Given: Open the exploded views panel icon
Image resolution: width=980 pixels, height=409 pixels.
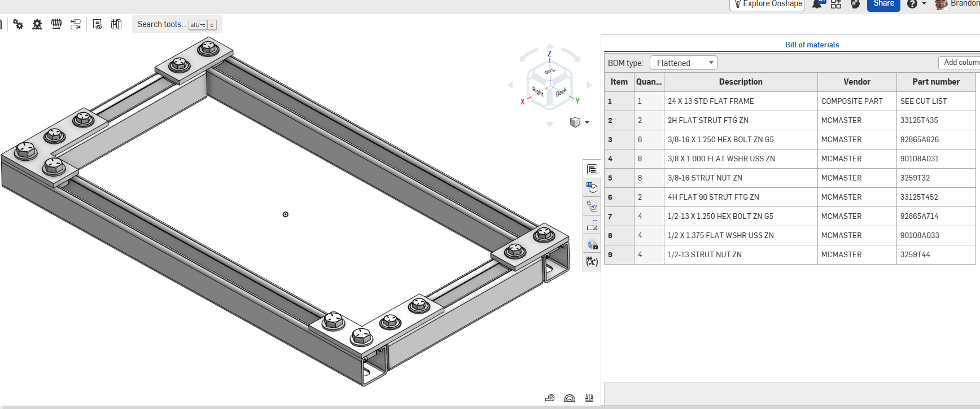Looking at the screenshot, I should tap(592, 206).
